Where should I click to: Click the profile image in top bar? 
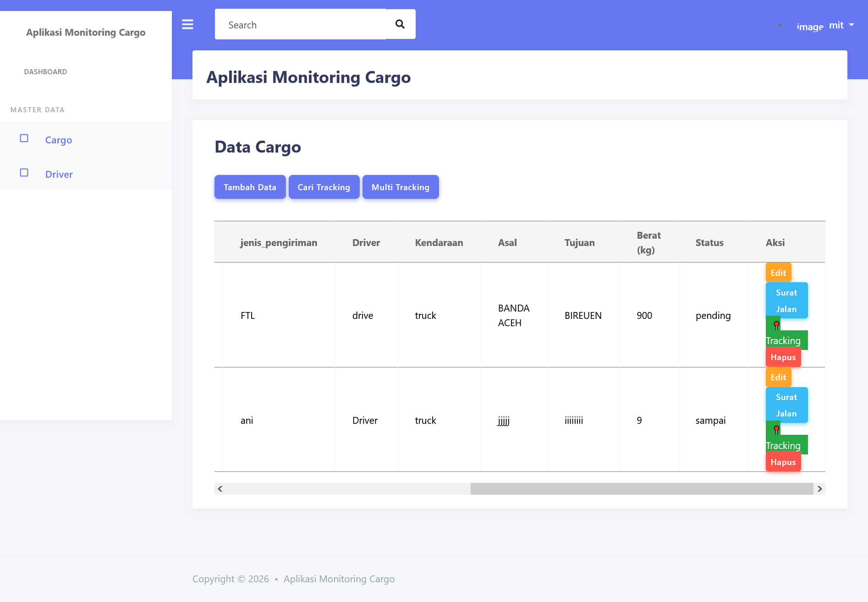810,27
